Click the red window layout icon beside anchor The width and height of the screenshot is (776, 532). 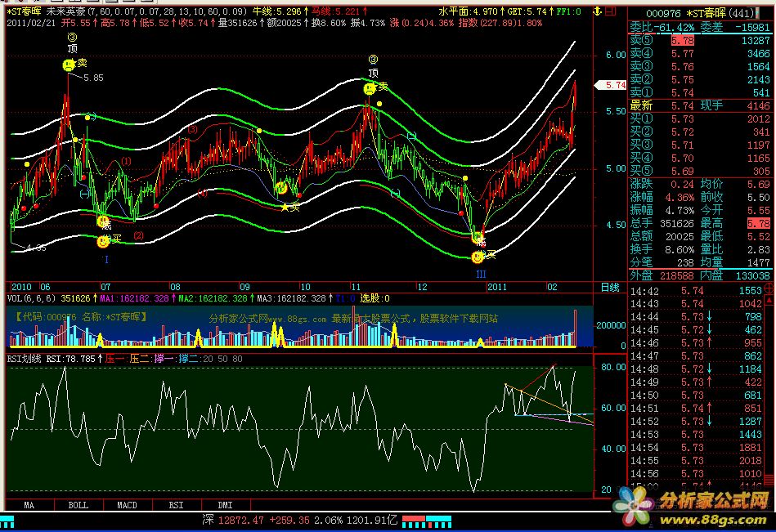click(x=611, y=11)
